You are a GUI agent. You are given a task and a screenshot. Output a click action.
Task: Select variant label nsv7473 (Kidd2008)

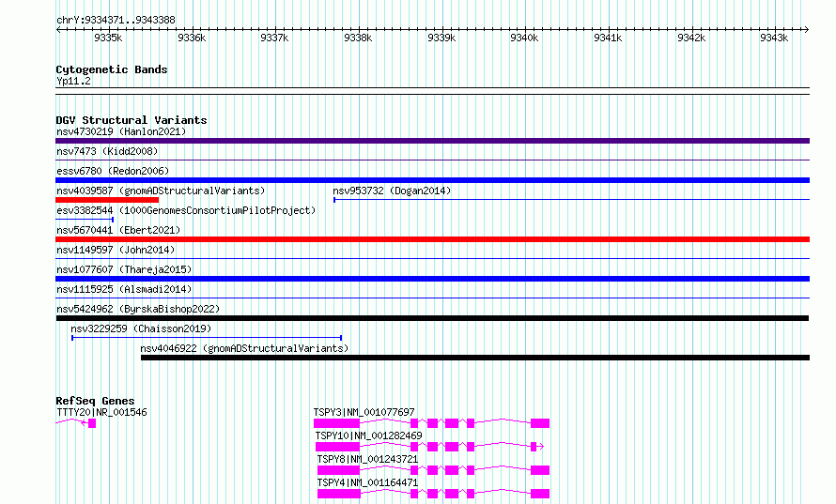coord(107,151)
